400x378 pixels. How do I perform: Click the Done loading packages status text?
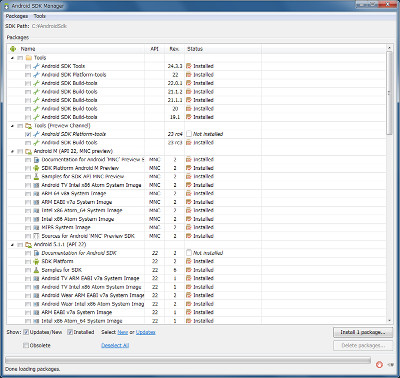pyautogui.click(x=33, y=369)
